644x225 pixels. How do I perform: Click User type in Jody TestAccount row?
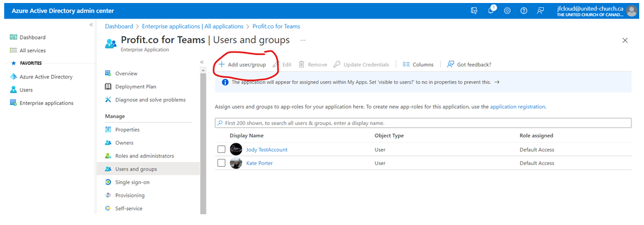pyautogui.click(x=380, y=149)
